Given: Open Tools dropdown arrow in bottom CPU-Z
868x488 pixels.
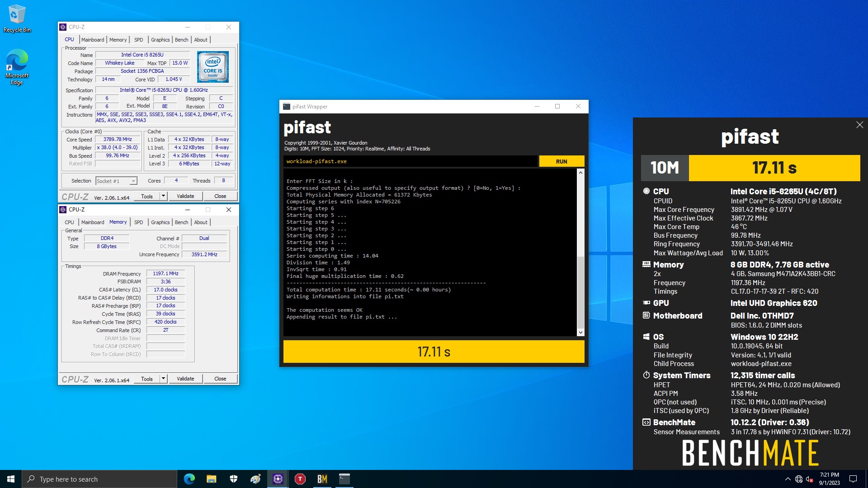Looking at the screenshot, I should pos(163,379).
